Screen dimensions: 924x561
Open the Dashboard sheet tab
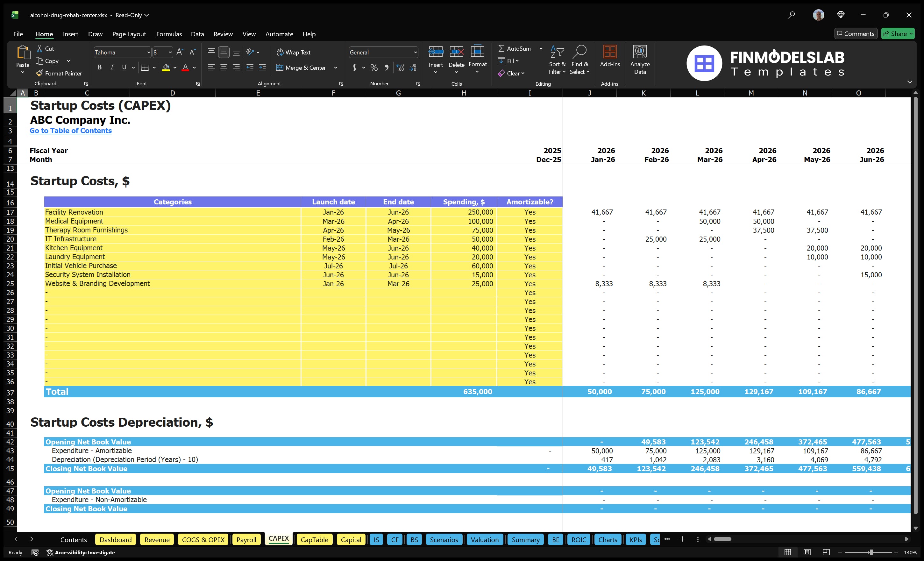pos(116,540)
